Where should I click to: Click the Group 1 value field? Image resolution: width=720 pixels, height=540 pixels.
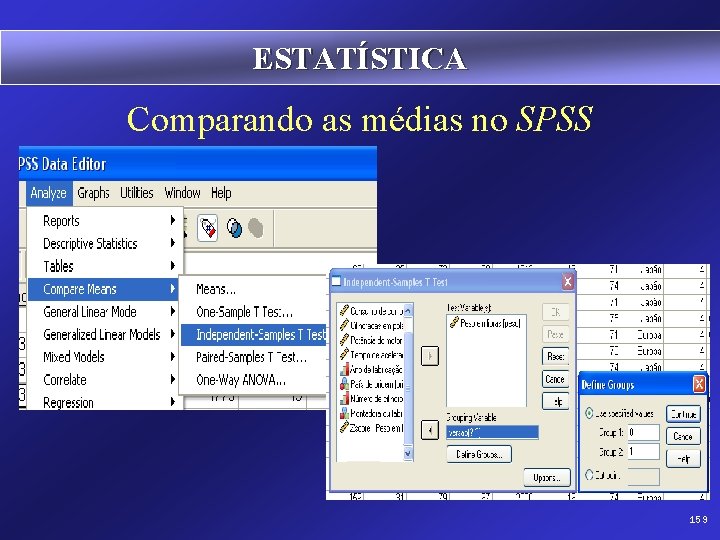pos(643,432)
